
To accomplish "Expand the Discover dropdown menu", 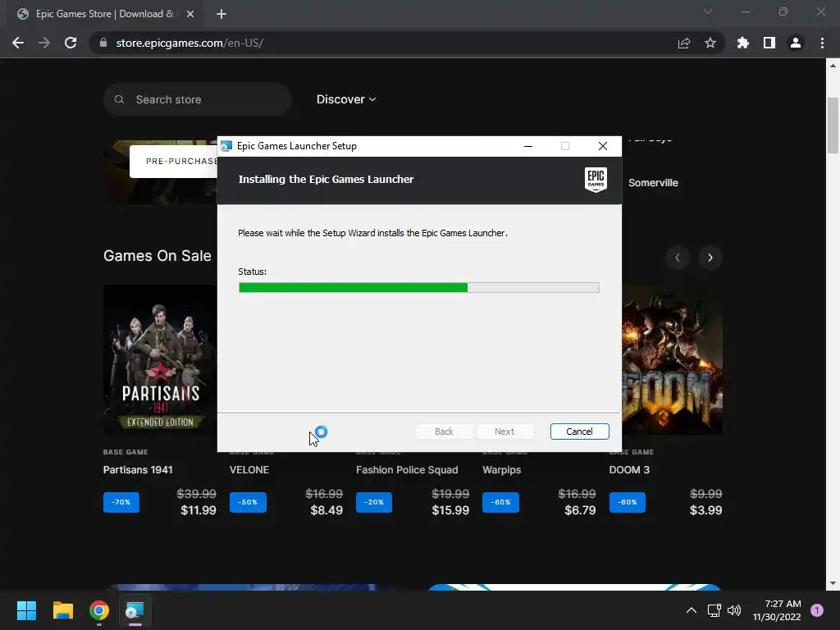I will point(346,99).
